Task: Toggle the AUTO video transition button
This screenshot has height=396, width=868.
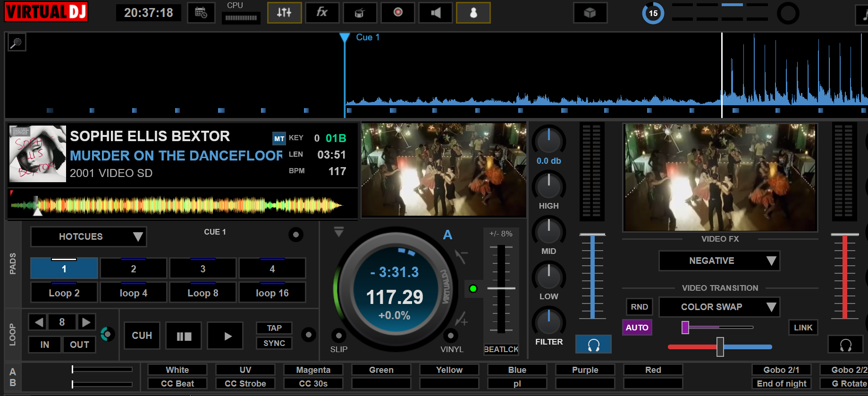Action: (637, 328)
